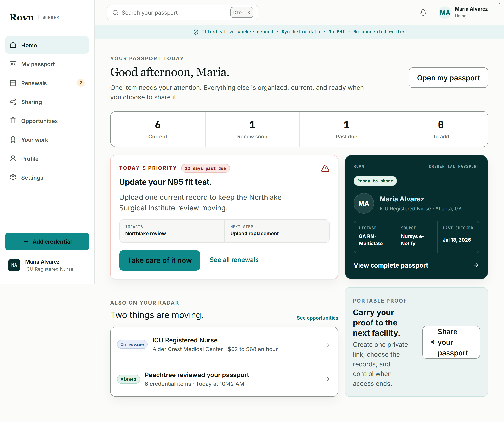Click the MA avatar in top header
Screen dimensions: 504x422
pos(445,13)
